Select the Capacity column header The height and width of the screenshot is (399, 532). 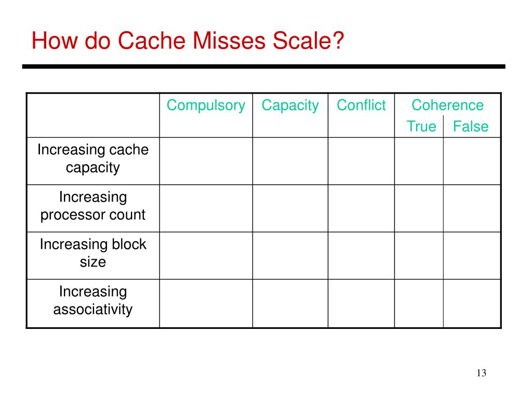pos(290,105)
